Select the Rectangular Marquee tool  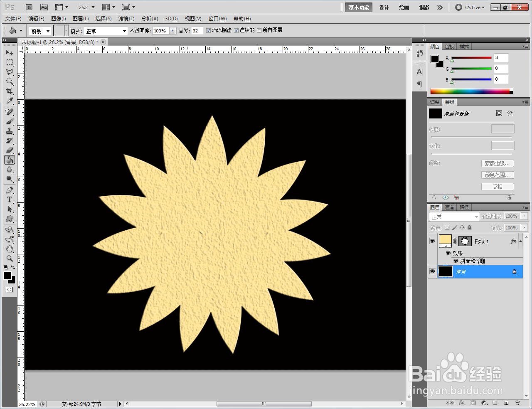10,62
